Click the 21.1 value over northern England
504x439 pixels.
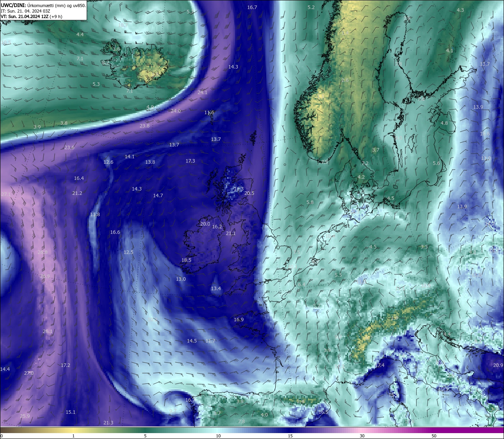[x=231, y=233]
